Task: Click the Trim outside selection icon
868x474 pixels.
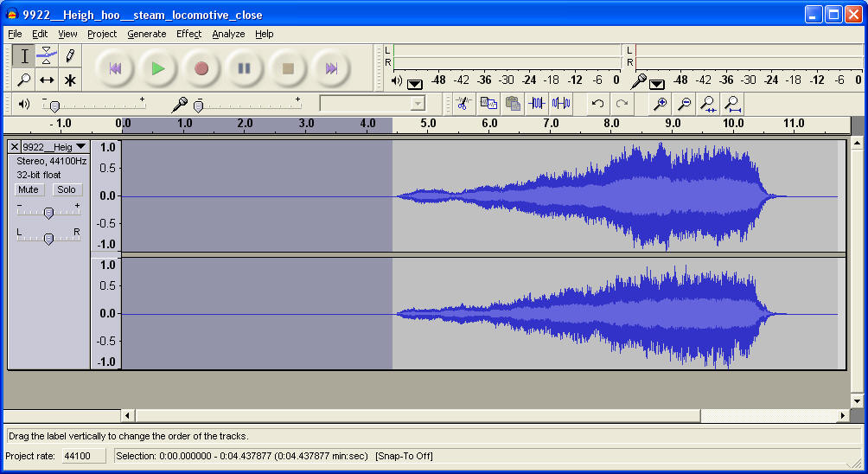Action: (x=537, y=104)
